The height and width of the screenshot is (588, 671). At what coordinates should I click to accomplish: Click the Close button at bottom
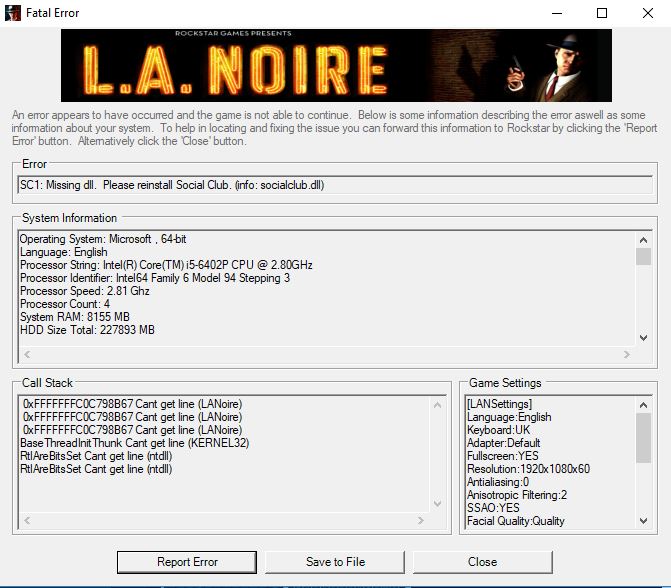pos(483,562)
